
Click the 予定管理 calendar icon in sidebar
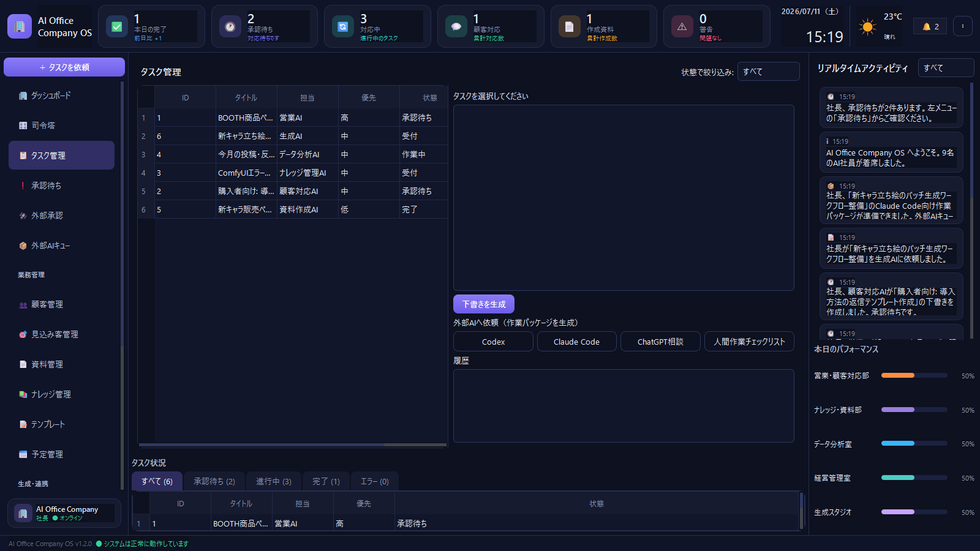[23, 454]
